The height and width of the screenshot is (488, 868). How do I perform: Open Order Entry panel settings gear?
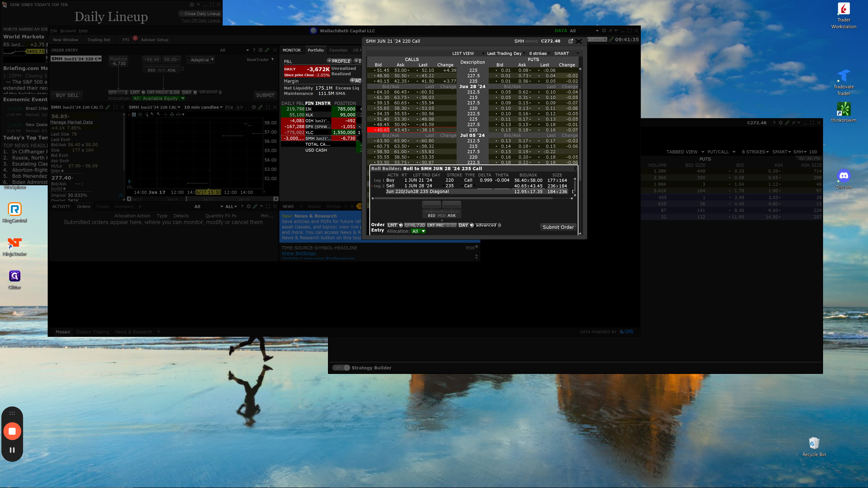click(x=260, y=50)
